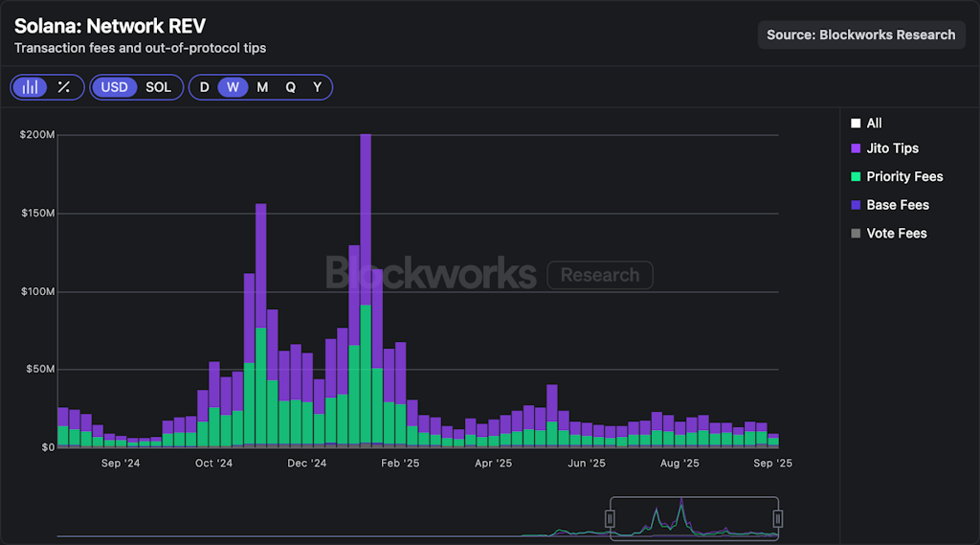980x545 pixels.
Task: Select weekly (W) interval
Action: [x=233, y=87]
